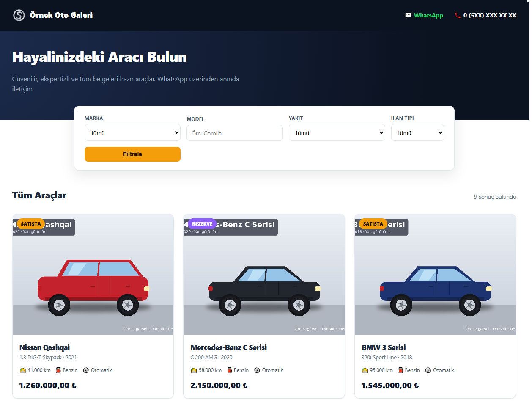Viewport: 532px width, 402px height.
Task: Click the WhatsApp chat bubble icon
Action: point(408,15)
